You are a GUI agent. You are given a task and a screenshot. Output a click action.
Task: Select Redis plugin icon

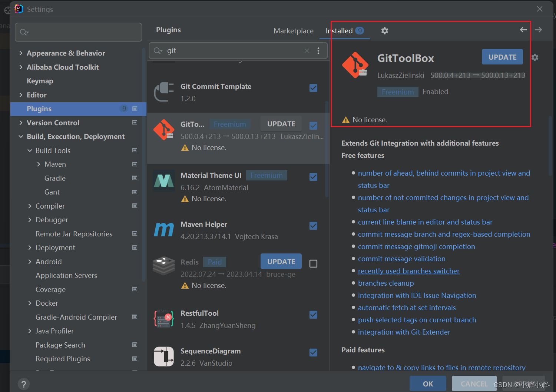[x=164, y=266]
